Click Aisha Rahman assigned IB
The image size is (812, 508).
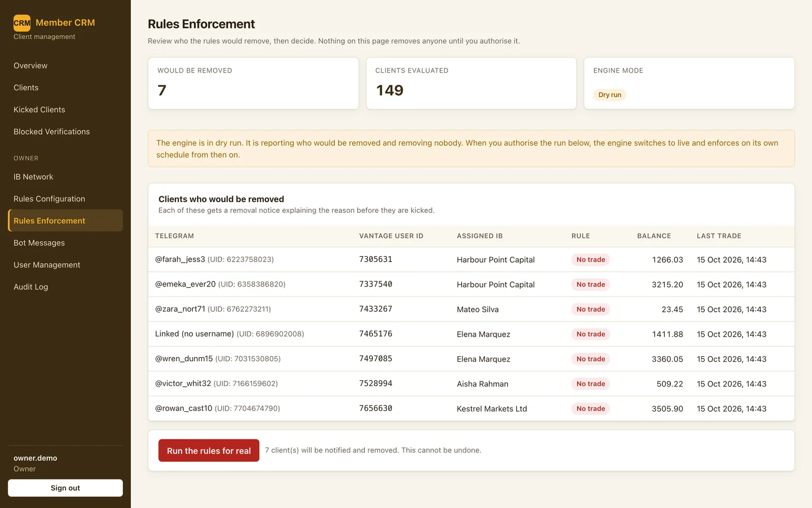[x=482, y=384]
